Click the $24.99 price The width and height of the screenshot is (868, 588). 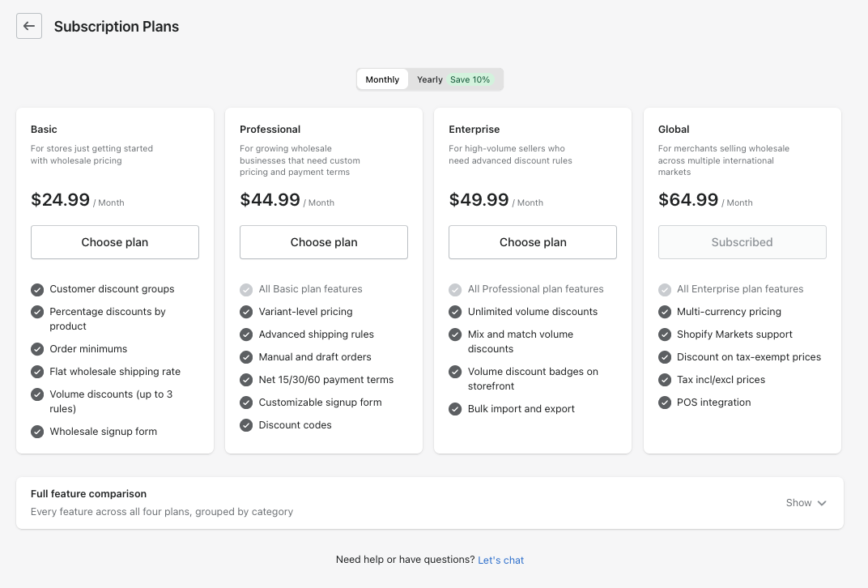point(61,199)
